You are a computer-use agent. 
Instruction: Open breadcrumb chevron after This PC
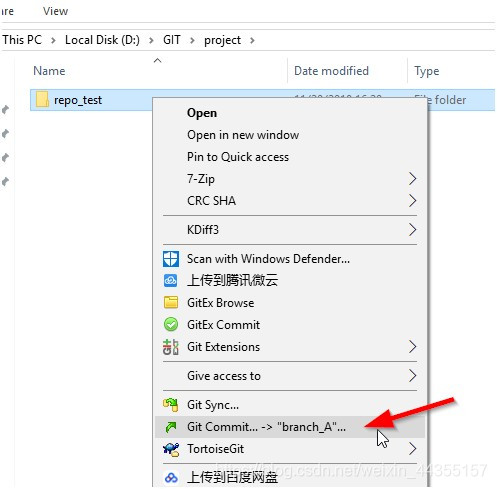click(x=53, y=40)
